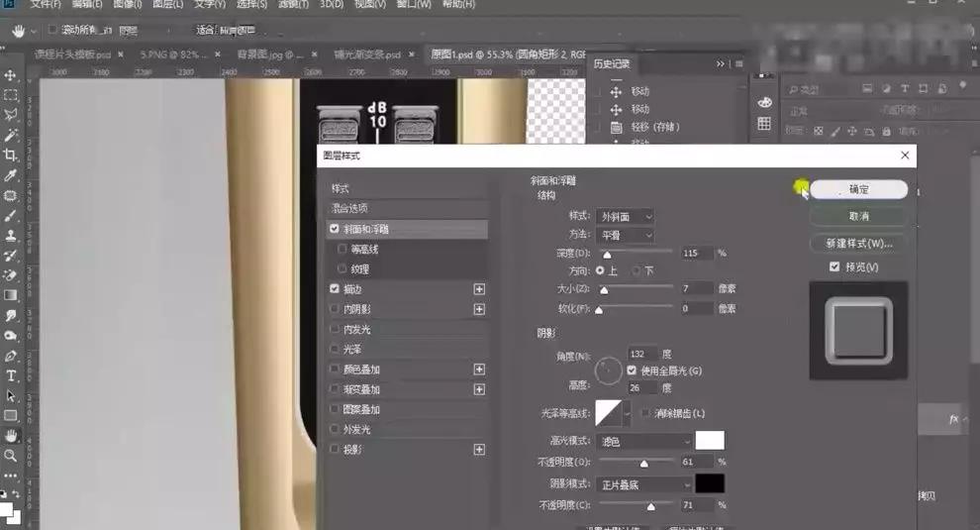Image resolution: width=980 pixels, height=530 pixels.
Task: Switch to 镭光渐变条.psd tab
Action: 367,54
